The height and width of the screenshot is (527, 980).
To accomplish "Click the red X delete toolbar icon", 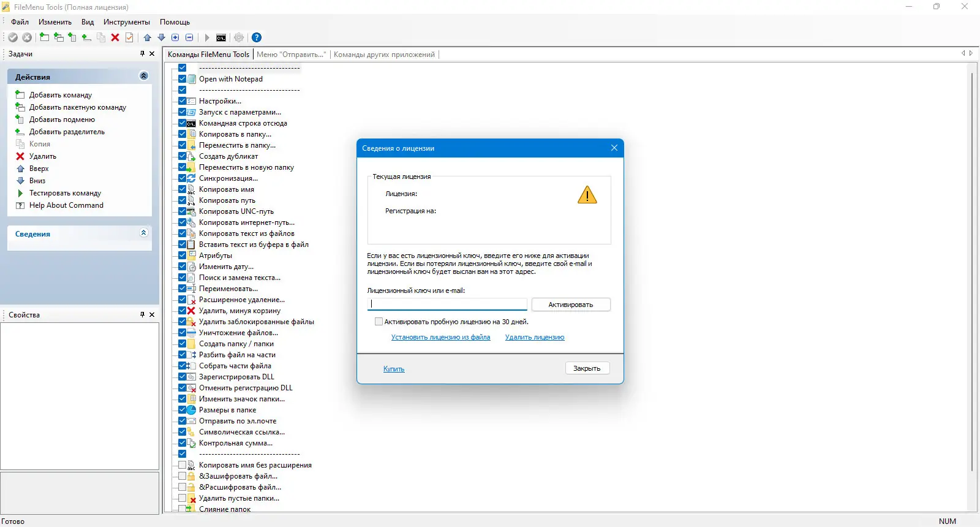I will coord(115,37).
